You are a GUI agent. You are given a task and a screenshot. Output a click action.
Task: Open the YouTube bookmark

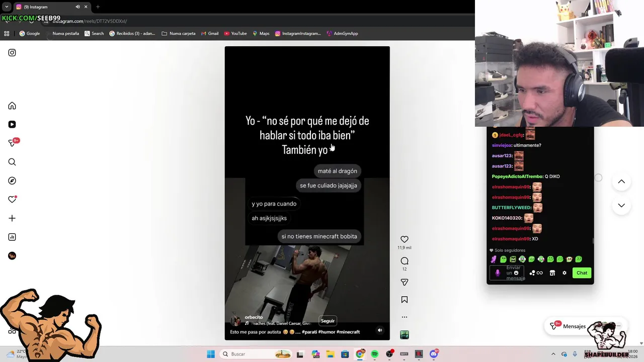click(x=235, y=34)
